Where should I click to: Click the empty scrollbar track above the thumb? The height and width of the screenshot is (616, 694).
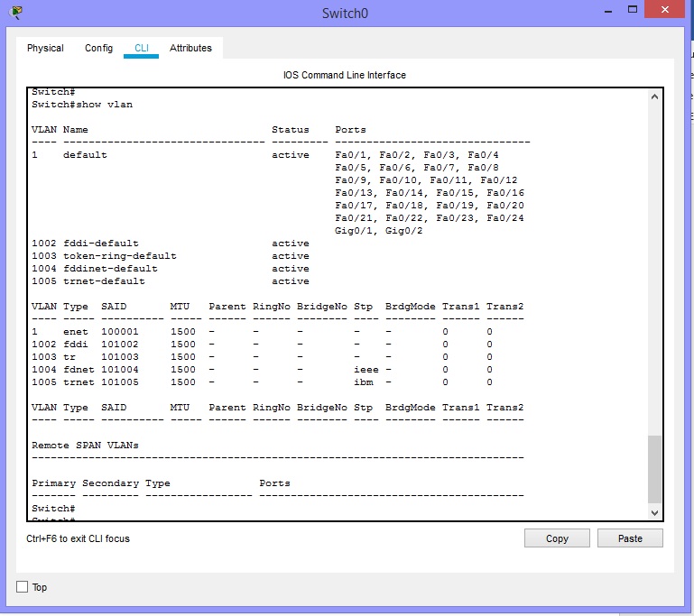tap(654, 271)
